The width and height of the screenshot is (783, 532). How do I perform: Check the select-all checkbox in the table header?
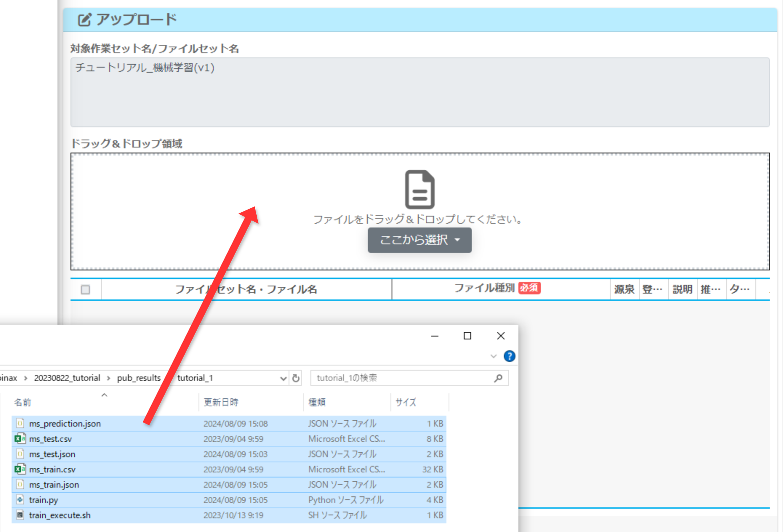point(85,290)
